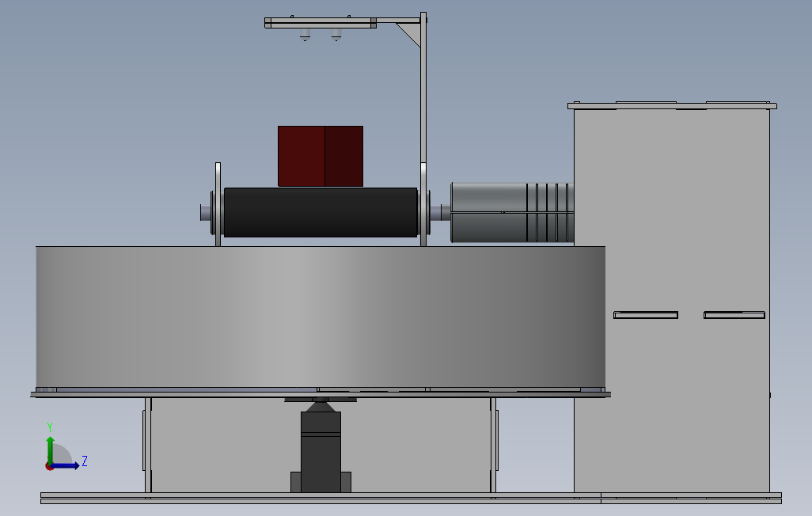Click the left slot in the cabinet
This screenshot has width=812, height=516.
[646, 315]
